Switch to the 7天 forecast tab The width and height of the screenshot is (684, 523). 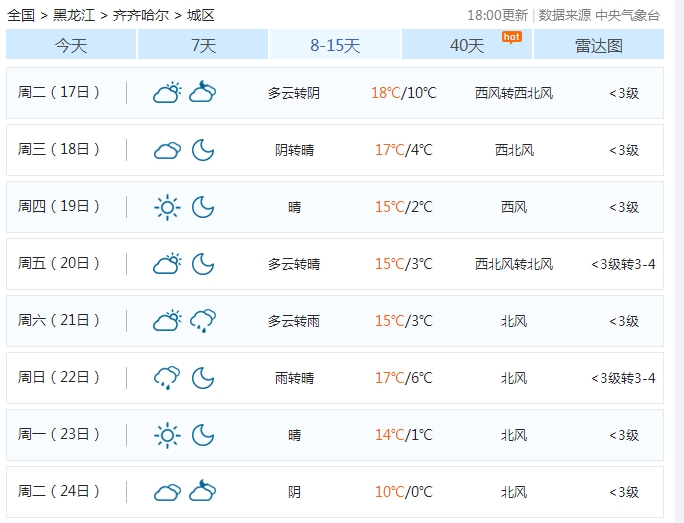(x=203, y=44)
